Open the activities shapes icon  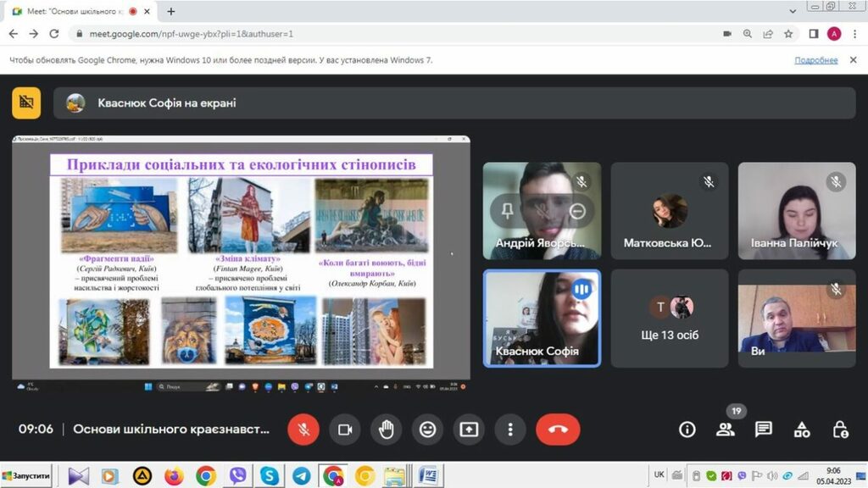pyautogui.click(x=802, y=430)
